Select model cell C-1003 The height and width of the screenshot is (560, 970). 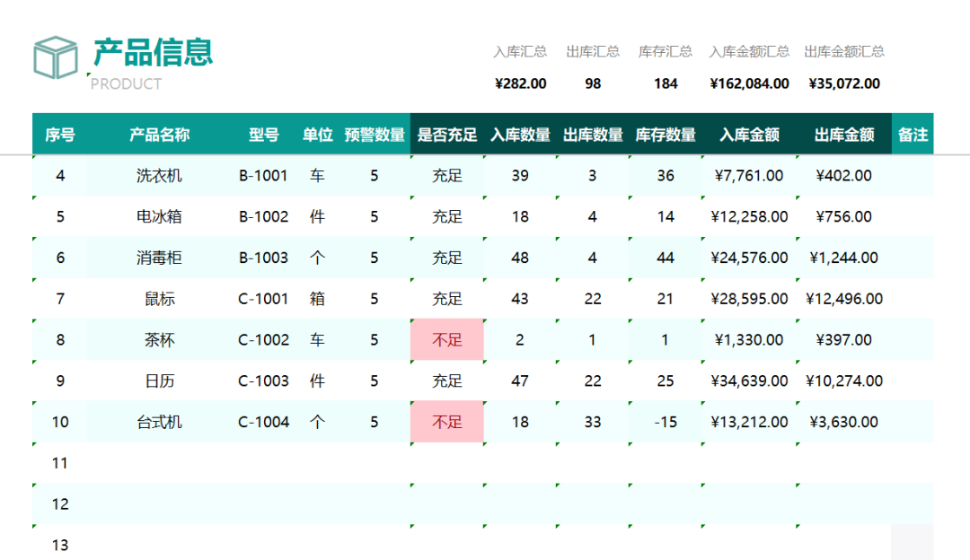click(263, 381)
